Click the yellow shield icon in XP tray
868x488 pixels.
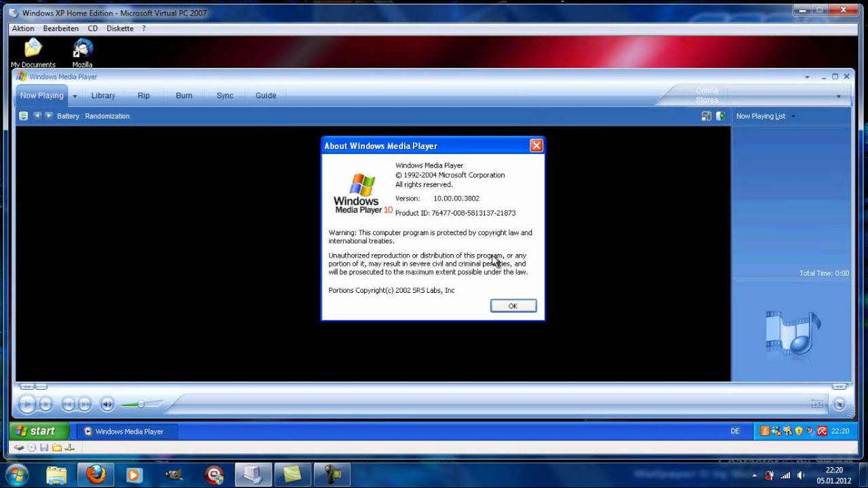click(799, 431)
